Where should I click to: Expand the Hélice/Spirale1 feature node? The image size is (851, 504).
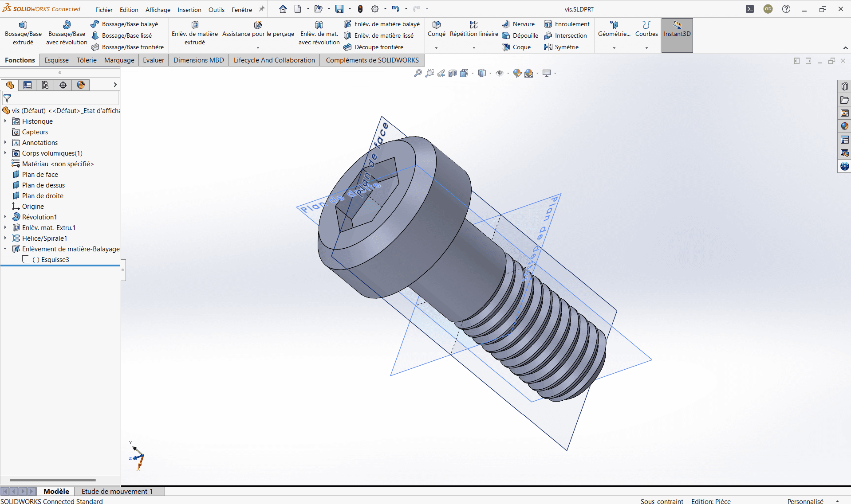pyautogui.click(x=5, y=238)
